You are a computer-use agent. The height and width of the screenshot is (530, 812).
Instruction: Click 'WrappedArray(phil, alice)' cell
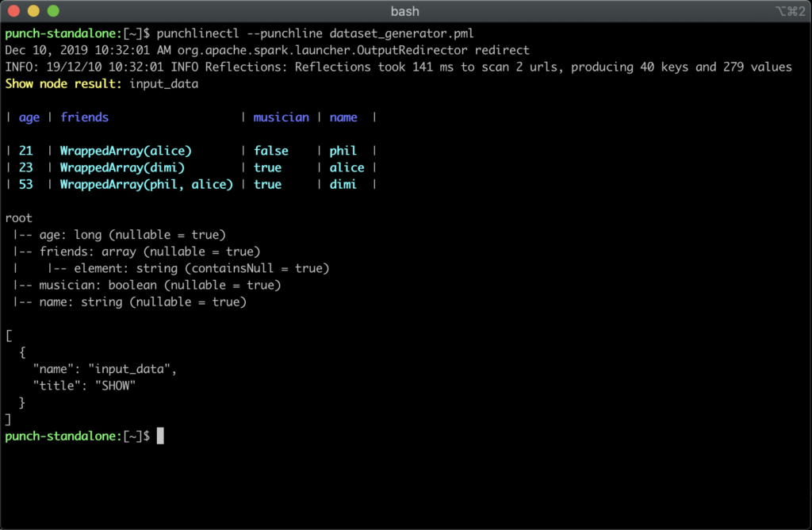coord(147,184)
